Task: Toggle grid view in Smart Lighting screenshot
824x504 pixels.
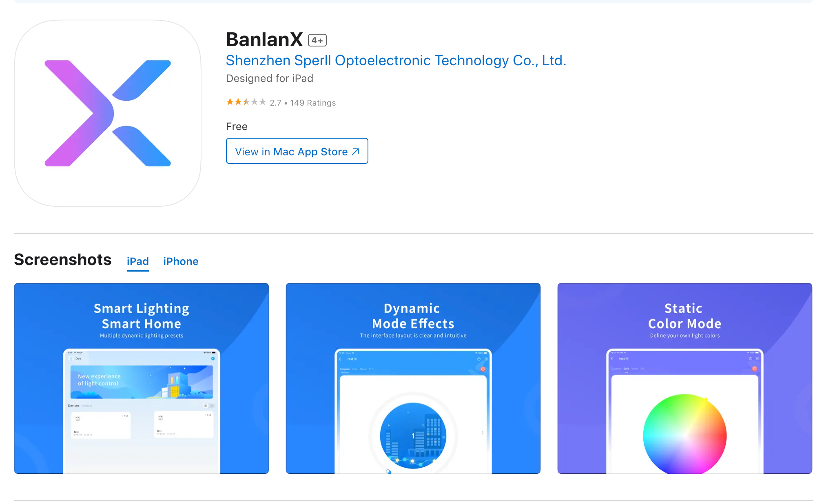Action: click(x=206, y=406)
